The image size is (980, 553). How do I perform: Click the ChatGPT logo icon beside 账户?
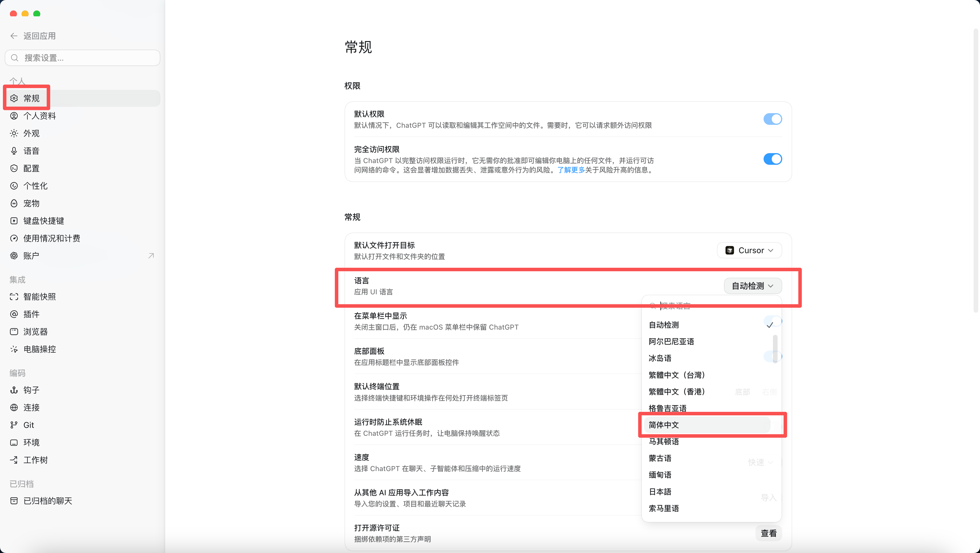click(14, 256)
